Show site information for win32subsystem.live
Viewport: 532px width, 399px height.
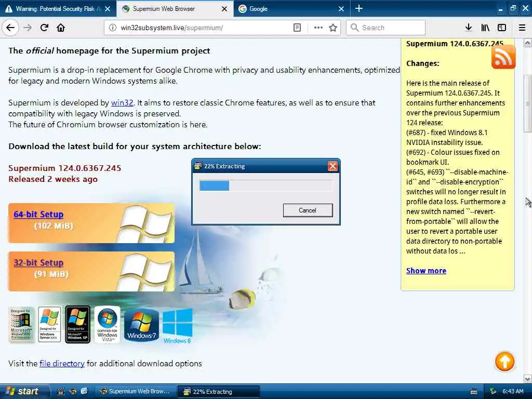point(113,28)
